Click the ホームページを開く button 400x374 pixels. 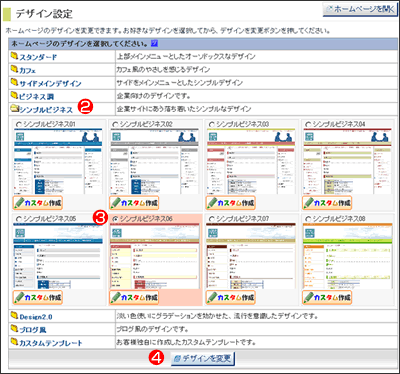[x=360, y=10]
